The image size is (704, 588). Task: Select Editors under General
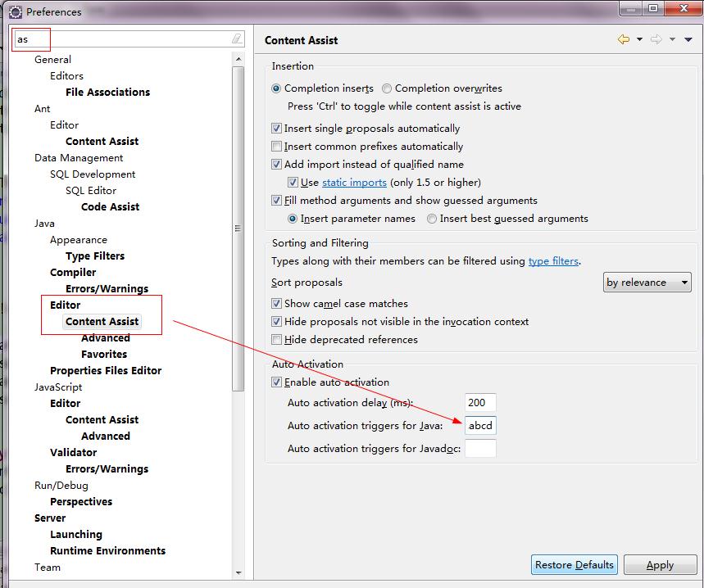(66, 76)
